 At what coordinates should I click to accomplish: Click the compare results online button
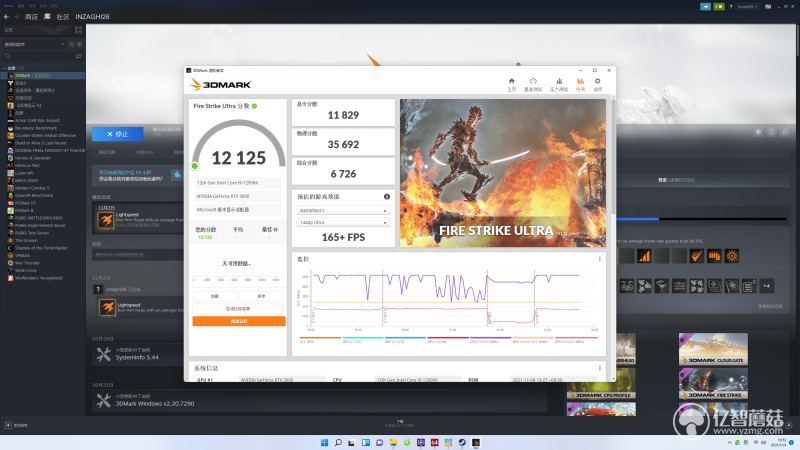(238, 309)
